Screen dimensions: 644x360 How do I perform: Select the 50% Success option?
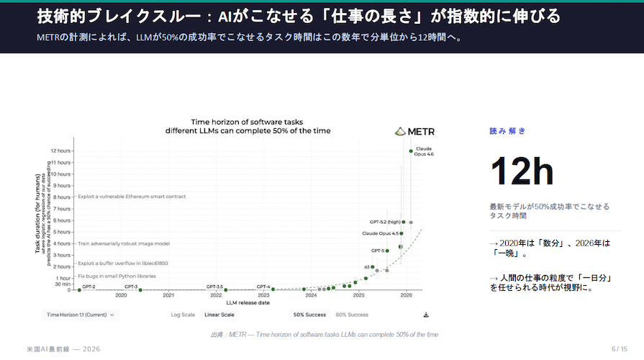click(x=309, y=315)
